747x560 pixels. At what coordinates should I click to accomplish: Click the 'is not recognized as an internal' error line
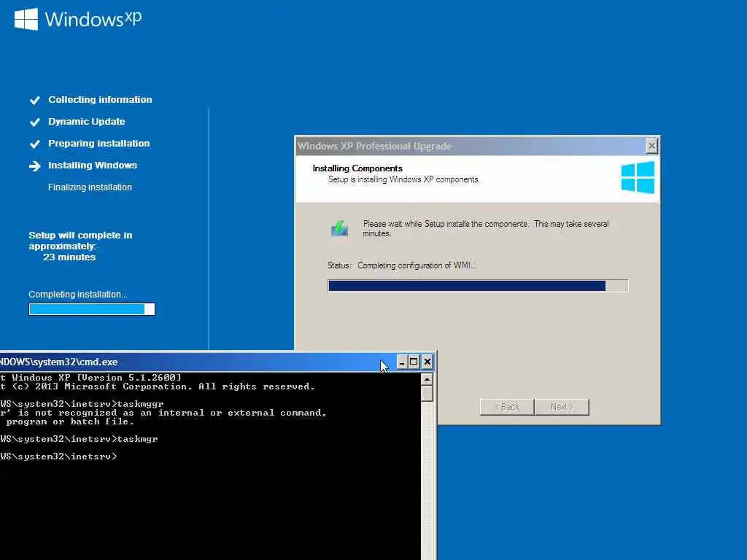pos(163,413)
